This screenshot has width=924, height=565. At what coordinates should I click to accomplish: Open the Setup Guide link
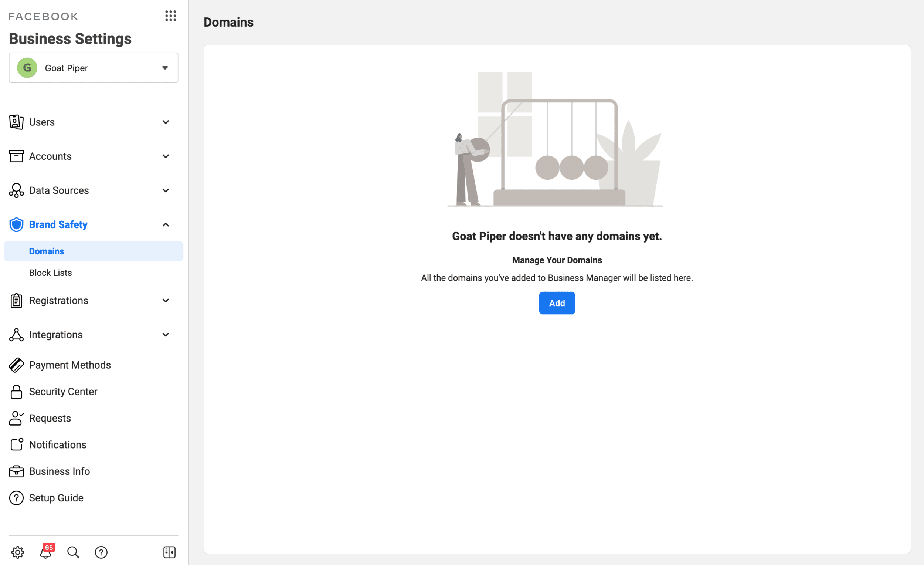(56, 498)
